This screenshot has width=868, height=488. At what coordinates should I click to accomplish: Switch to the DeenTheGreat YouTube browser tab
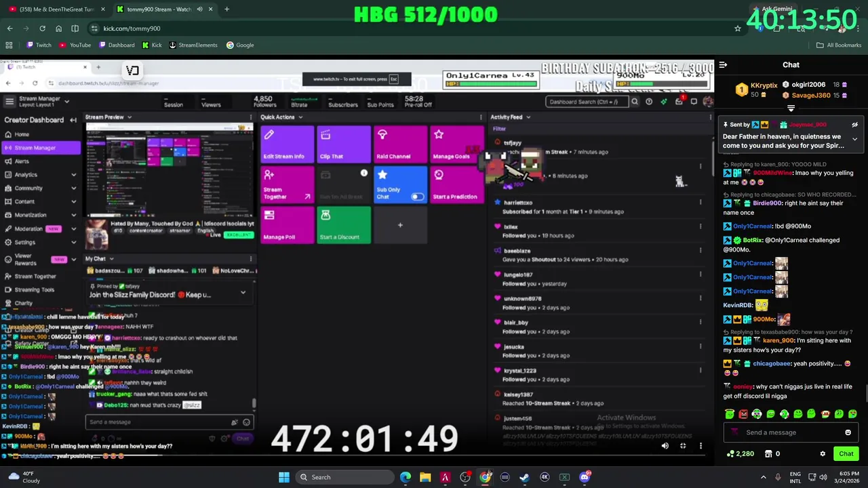[56, 9]
